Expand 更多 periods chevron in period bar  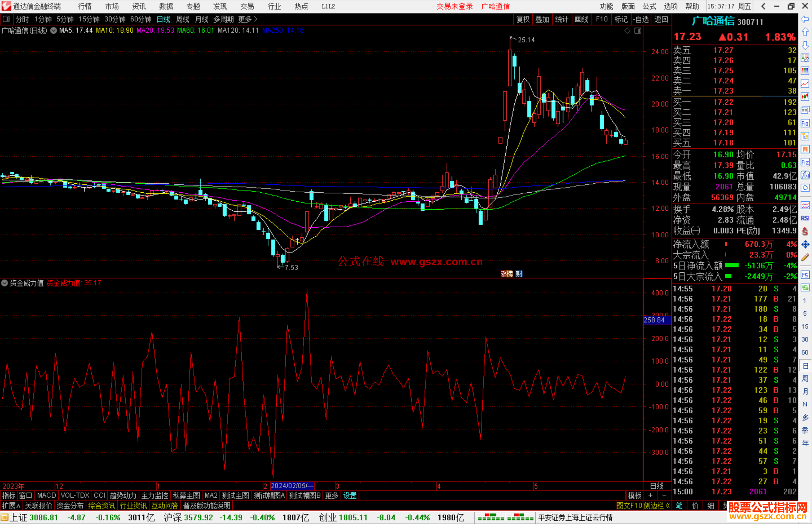tap(256, 19)
